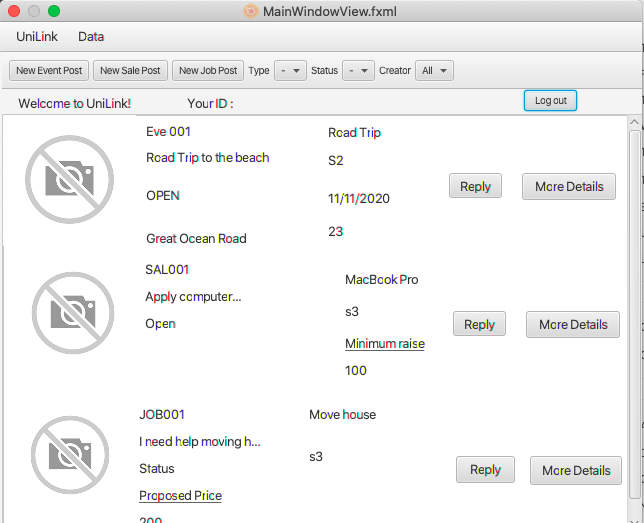Open the Data menu
Viewport: 644px width, 523px height.
91,37
